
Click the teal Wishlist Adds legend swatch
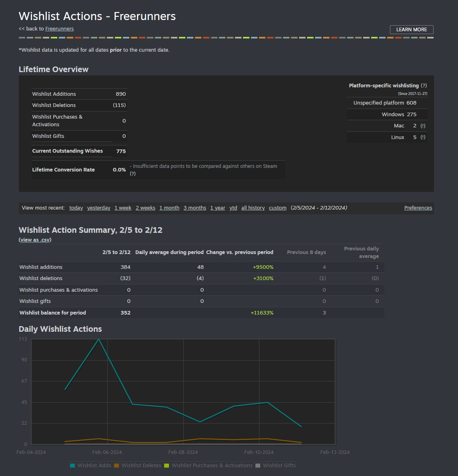[72, 466]
